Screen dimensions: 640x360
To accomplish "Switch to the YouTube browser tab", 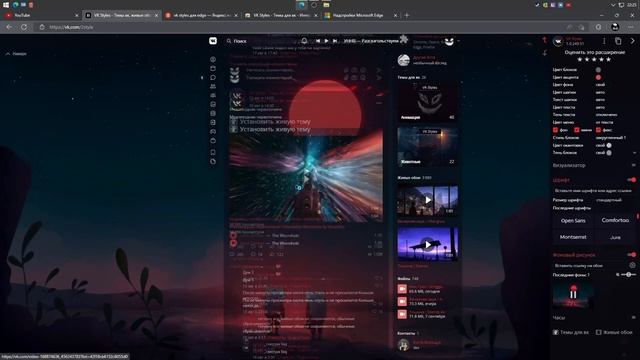I will tap(41, 16).
